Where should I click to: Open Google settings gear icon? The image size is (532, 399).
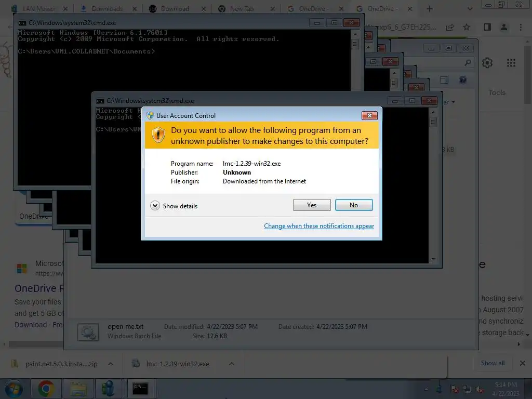(x=487, y=63)
